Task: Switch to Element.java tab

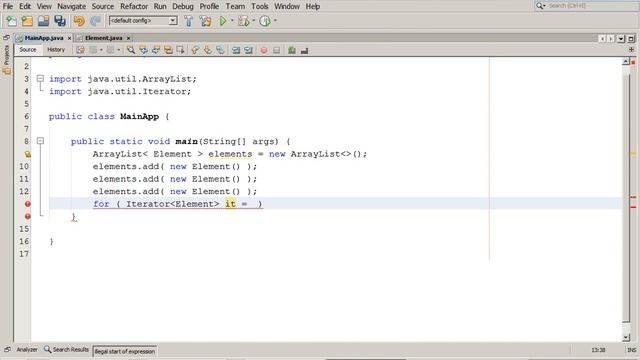Action: coord(104,38)
